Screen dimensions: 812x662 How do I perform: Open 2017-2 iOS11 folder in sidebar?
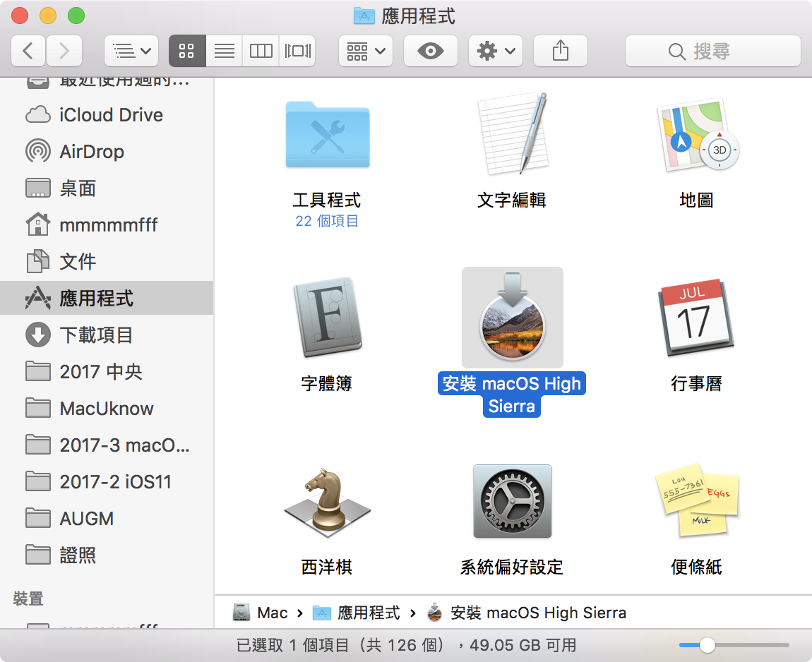click(x=107, y=482)
